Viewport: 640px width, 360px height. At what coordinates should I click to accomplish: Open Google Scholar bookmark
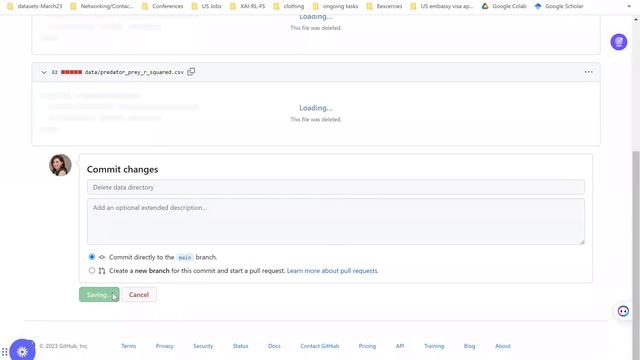[559, 6]
